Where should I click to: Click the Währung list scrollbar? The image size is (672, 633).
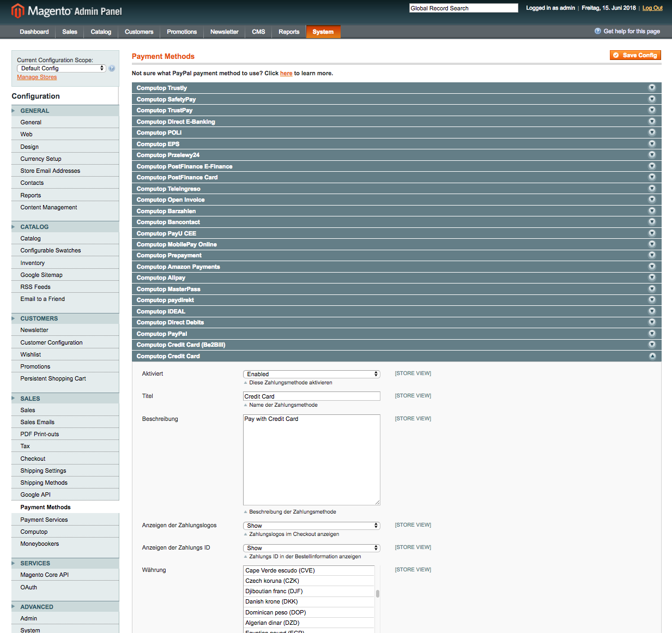pyautogui.click(x=377, y=594)
